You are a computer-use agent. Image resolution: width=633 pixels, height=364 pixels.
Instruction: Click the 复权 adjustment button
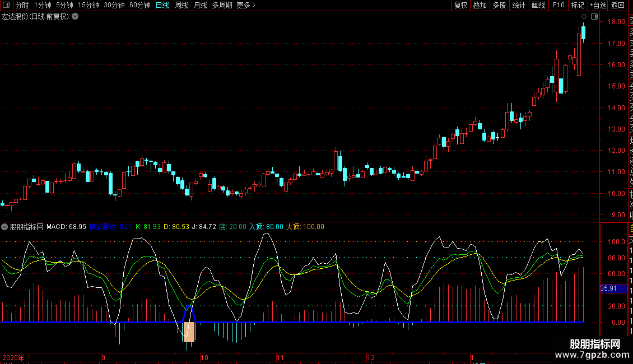click(460, 5)
